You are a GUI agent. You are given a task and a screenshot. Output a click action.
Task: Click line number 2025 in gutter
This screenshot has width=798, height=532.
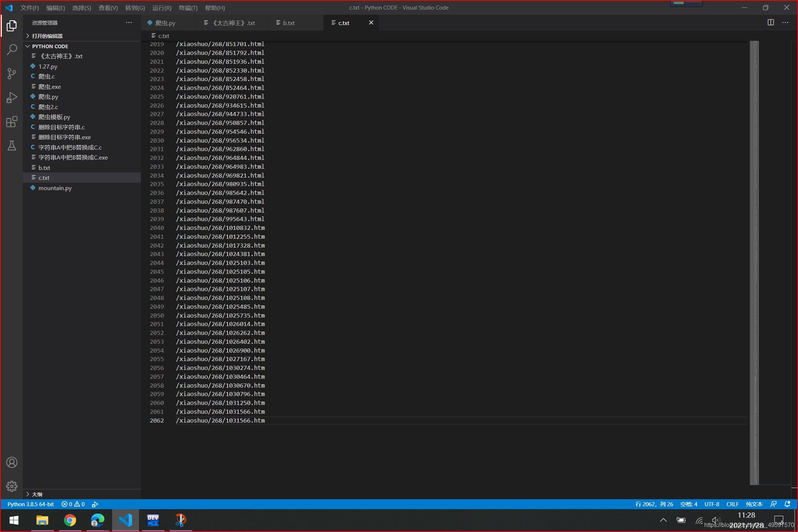tap(157, 97)
